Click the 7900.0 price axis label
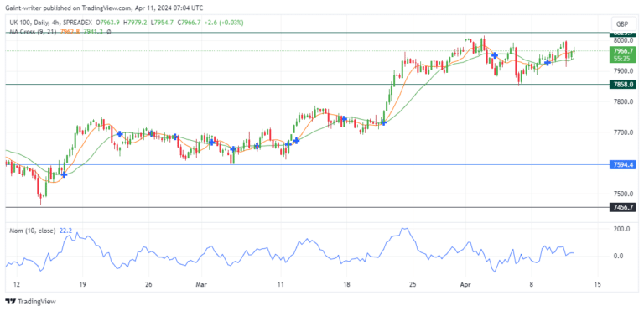The width and height of the screenshot is (644, 311). (x=624, y=71)
